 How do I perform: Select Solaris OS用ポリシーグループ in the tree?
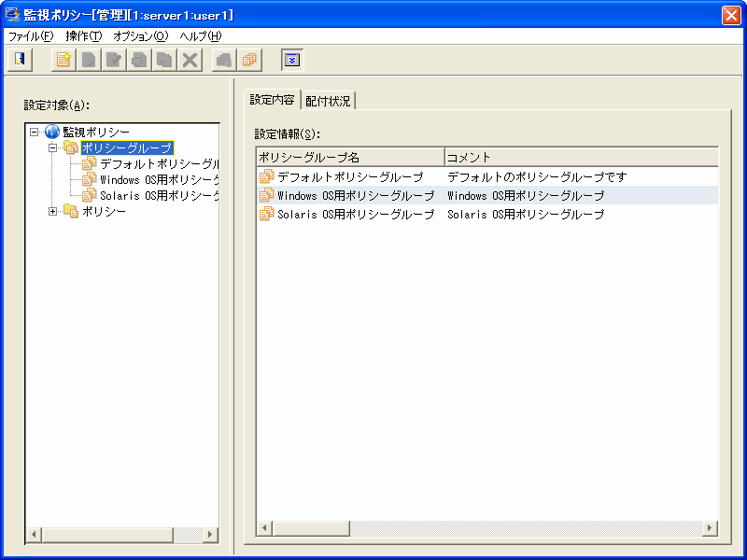(159, 195)
